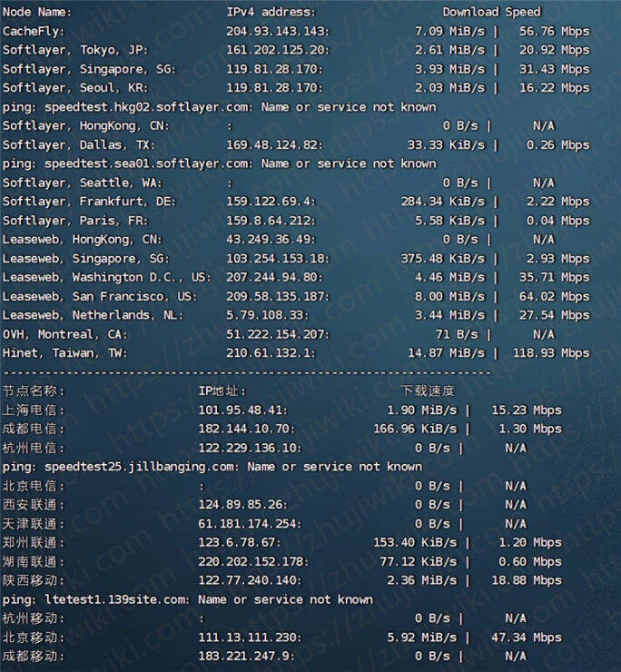621x672 pixels.
Task: Click Softlayer, Singapore, SG label
Action: (x=89, y=69)
